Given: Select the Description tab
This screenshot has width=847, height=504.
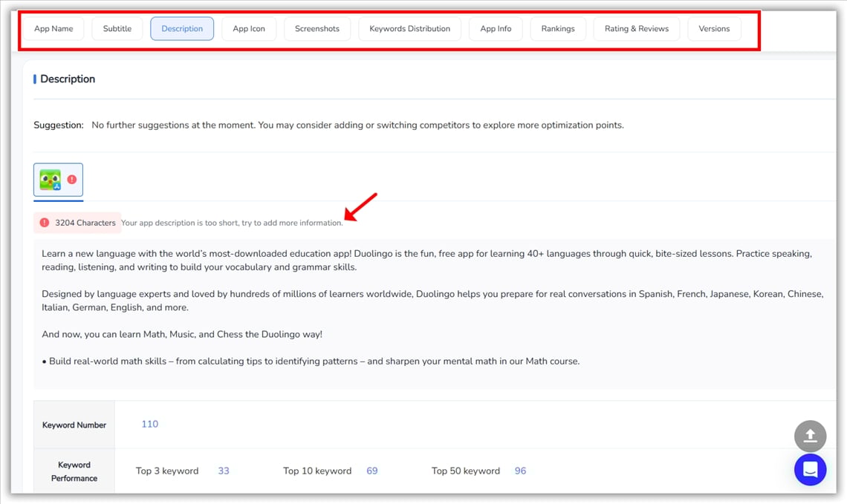Looking at the screenshot, I should pos(182,29).
